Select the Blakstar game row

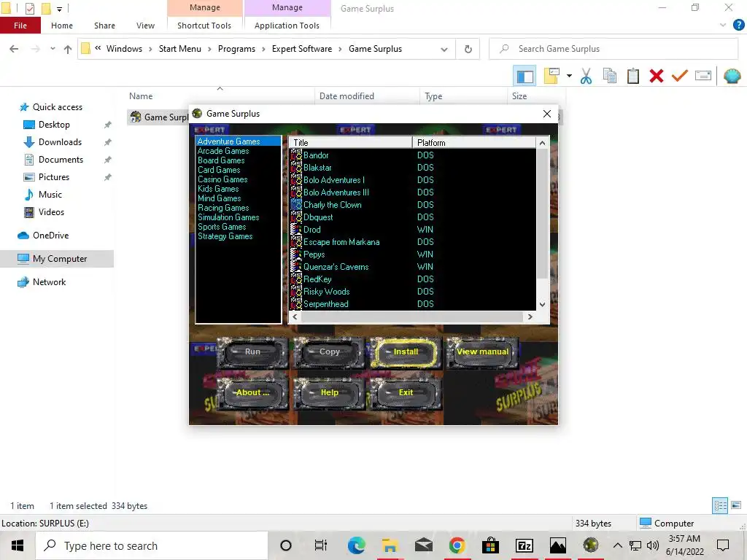click(x=412, y=168)
